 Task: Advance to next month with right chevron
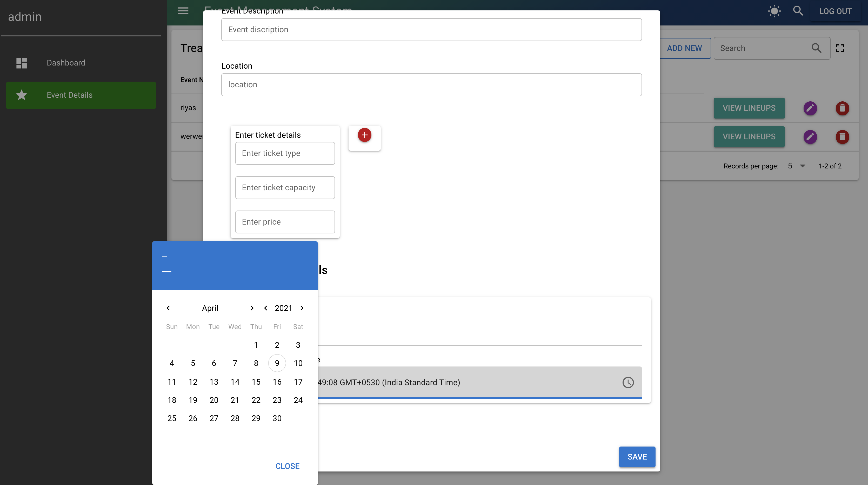pos(251,307)
